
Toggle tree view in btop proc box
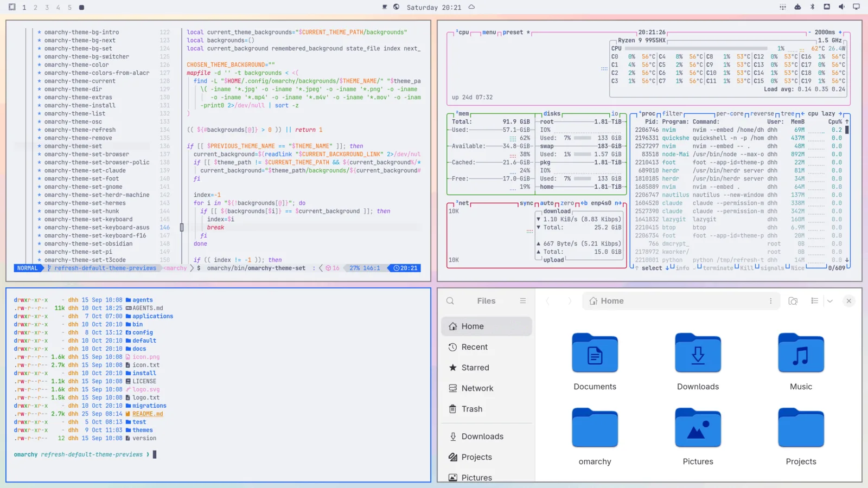pyautogui.click(x=788, y=114)
